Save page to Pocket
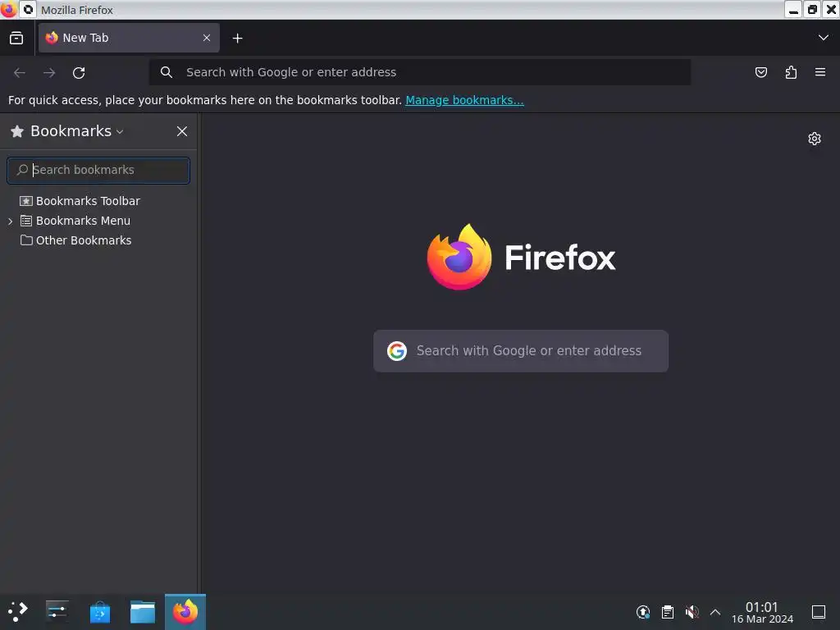This screenshot has height=630, width=840. pyautogui.click(x=760, y=72)
